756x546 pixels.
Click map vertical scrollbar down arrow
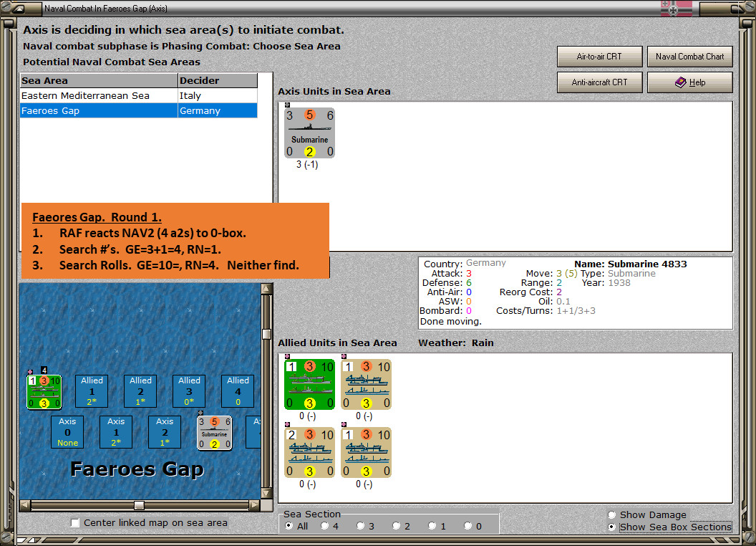pyautogui.click(x=266, y=494)
